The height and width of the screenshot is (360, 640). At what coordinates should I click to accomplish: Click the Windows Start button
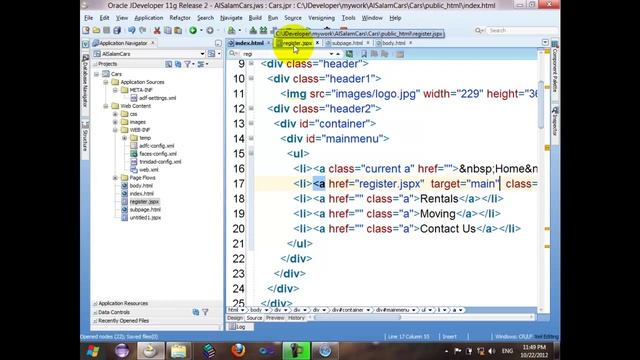(93, 351)
